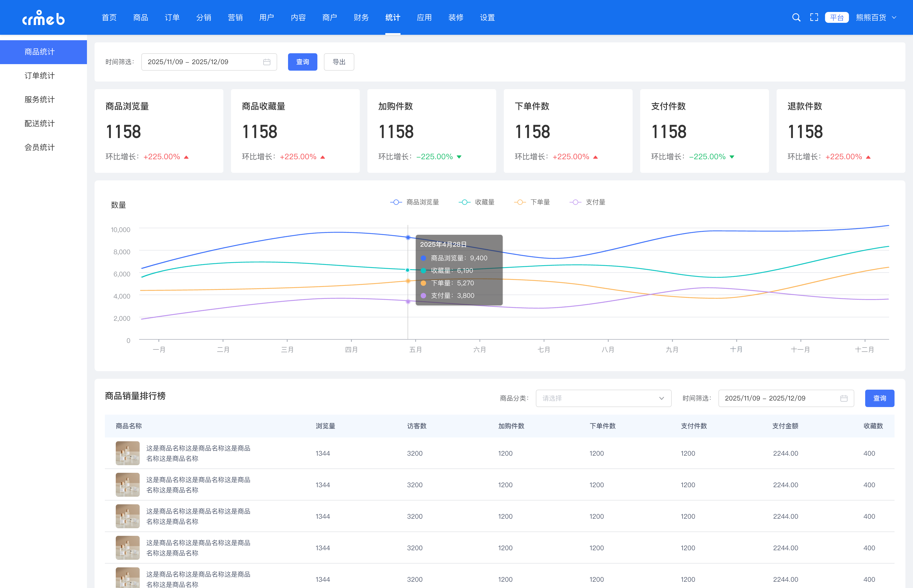Click the top 查询 button
The image size is (913, 588).
(x=302, y=62)
